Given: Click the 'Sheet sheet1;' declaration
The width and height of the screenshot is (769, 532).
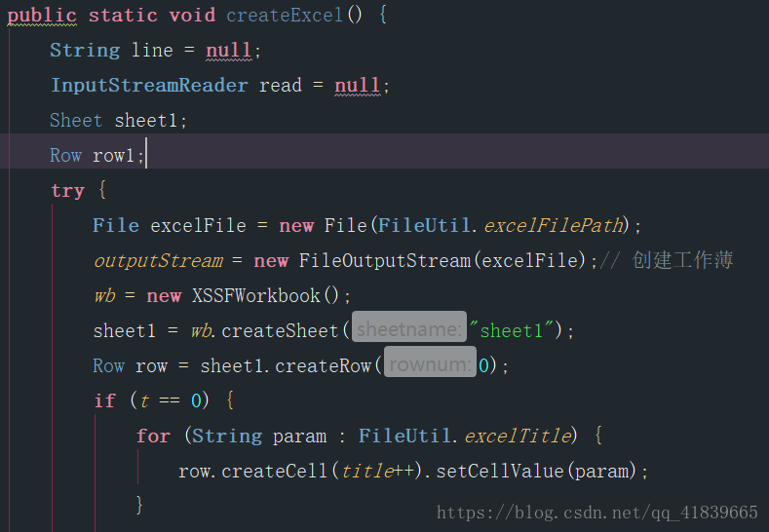Looking at the screenshot, I should point(118,120).
